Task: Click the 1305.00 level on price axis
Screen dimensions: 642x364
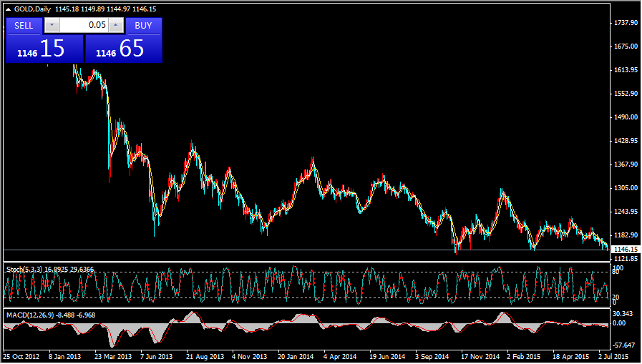Action: click(626, 188)
